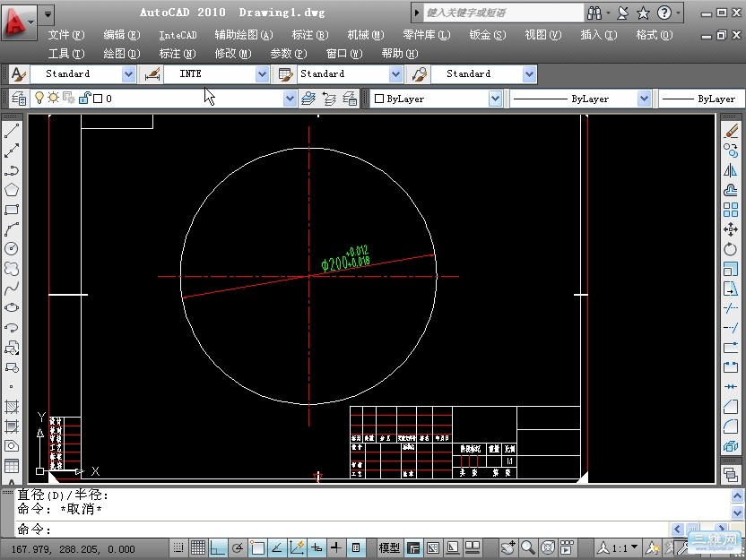Image resolution: width=746 pixels, height=560 pixels.
Task: Click the layer 0 color square
Action: [98, 99]
